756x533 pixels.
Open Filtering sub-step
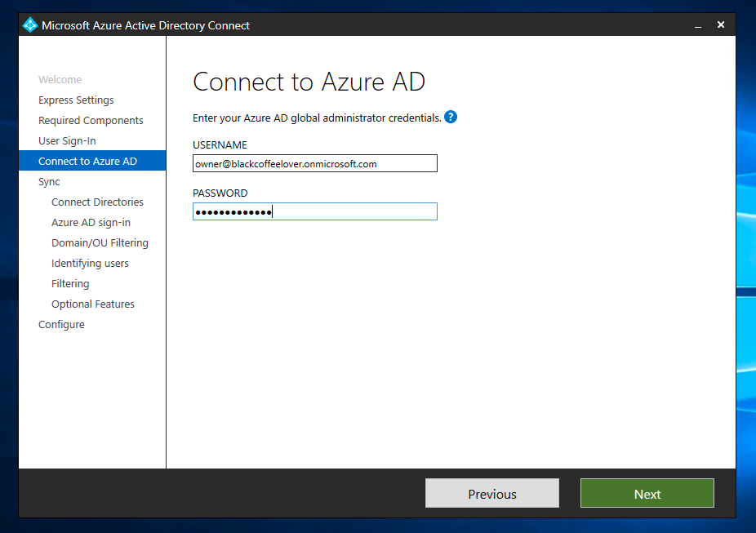pyautogui.click(x=70, y=283)
